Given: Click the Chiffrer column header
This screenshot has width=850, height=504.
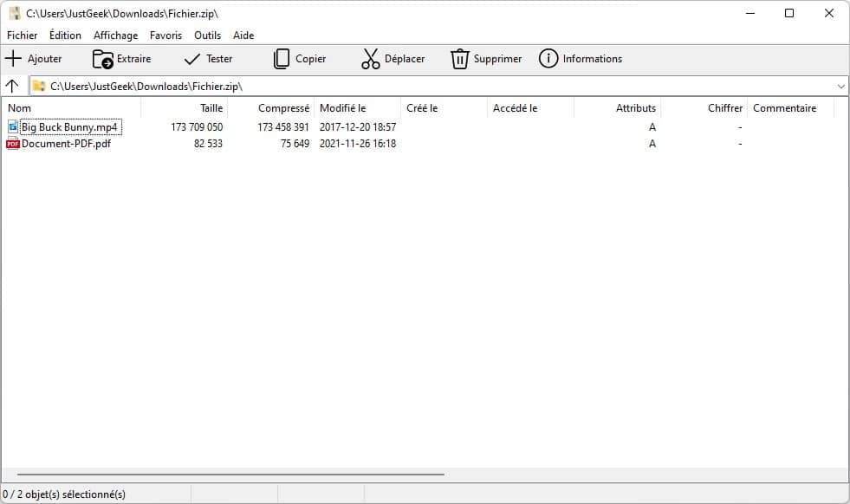Looking at the screenshot, I should click(x=704, y=108).
